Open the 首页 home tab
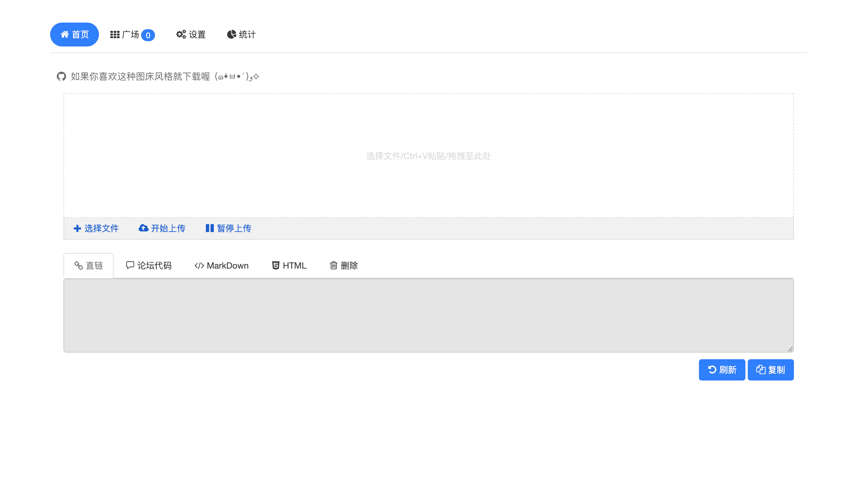Screen dimensions: 856x504 [74, 35]
